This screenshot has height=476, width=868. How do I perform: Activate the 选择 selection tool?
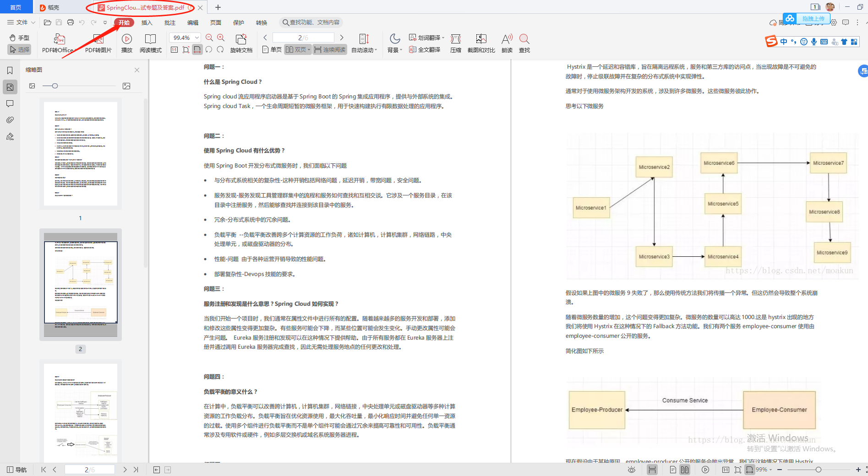point(19,49)
